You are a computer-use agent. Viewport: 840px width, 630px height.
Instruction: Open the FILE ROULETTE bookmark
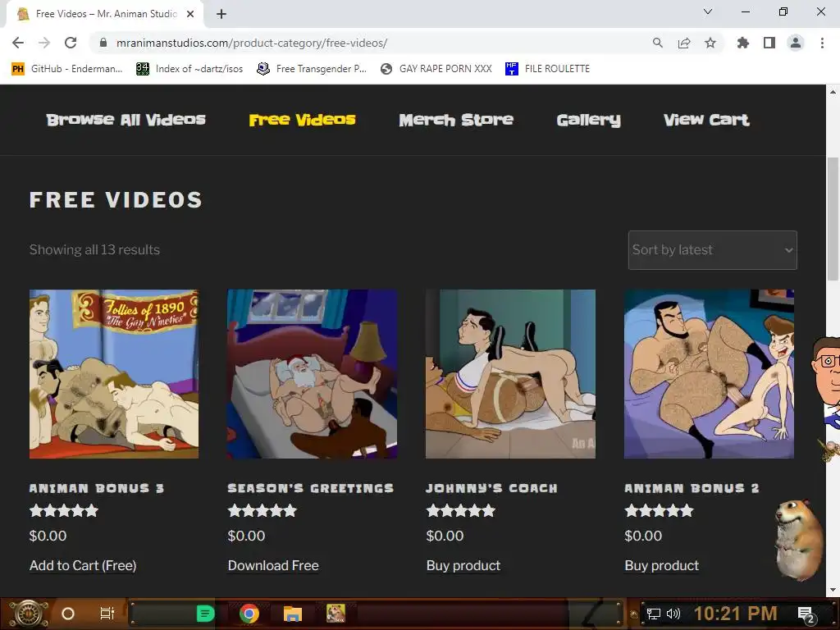pyautogui.click(x=547, y=69)
